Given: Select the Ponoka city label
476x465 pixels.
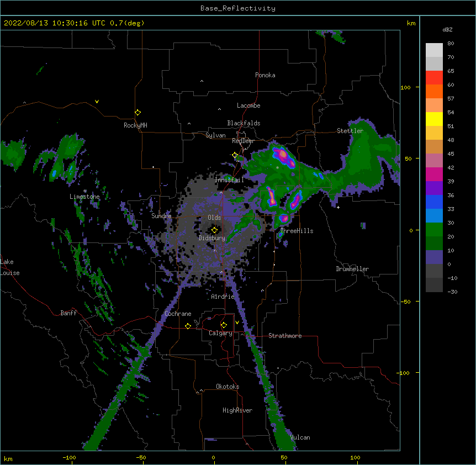Looking at the screenshot, I should click(265, 75).
